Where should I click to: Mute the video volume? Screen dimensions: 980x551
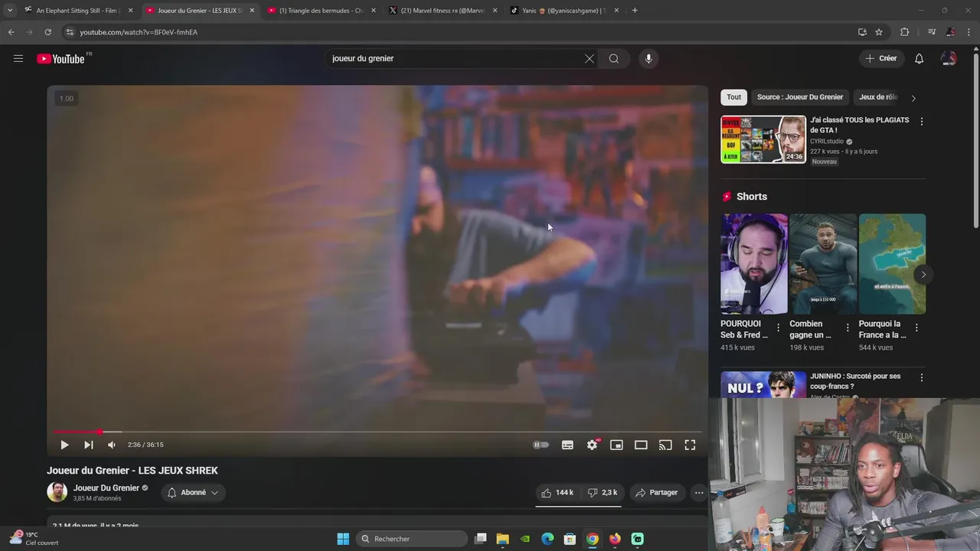point(112,445)
